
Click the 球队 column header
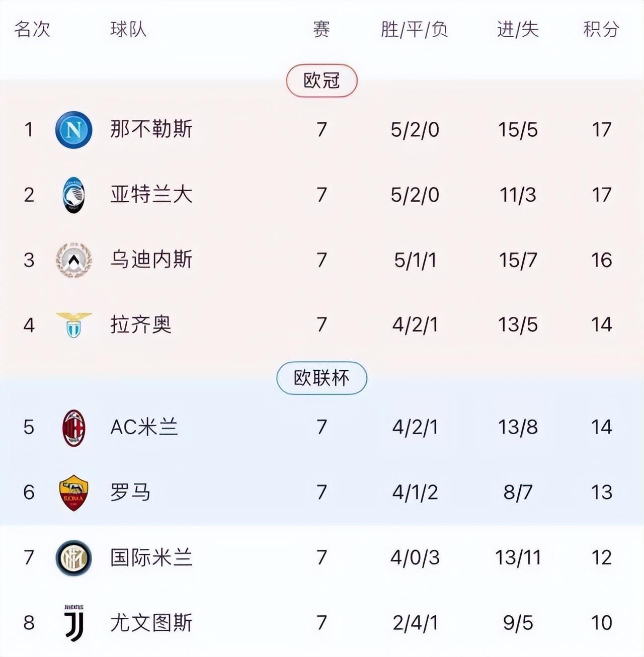click(128, 29)
